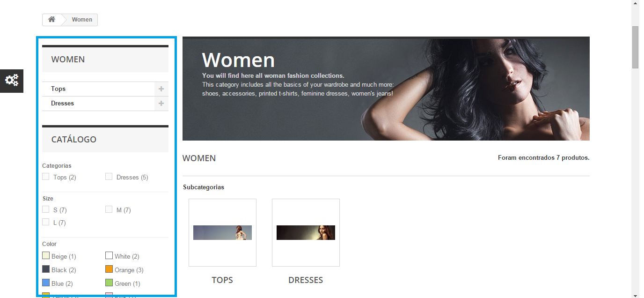The image size is (644, 298).
Task: Click the Green (1) color label
Action: pos(127,284)
